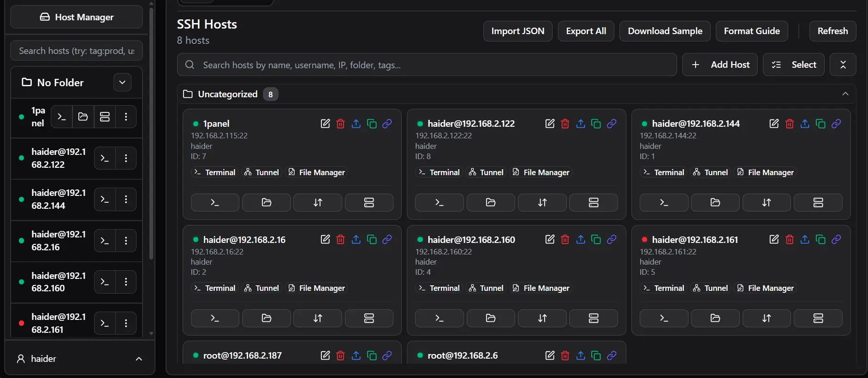Duplicate haider@192.168.2.144 host card
The height and width of the screenshot is (378, 868).
820,124
